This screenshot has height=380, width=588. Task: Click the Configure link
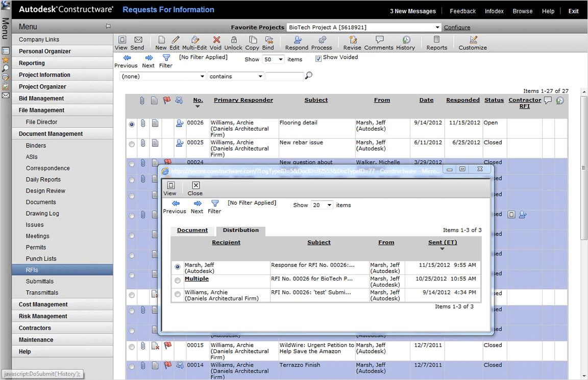click(457, 28)
